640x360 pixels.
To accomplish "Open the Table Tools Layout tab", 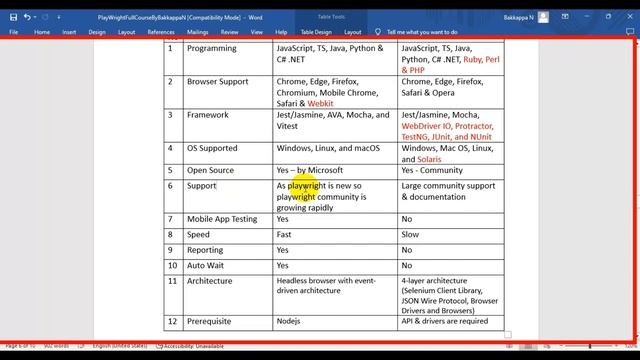I will point(352,32).
